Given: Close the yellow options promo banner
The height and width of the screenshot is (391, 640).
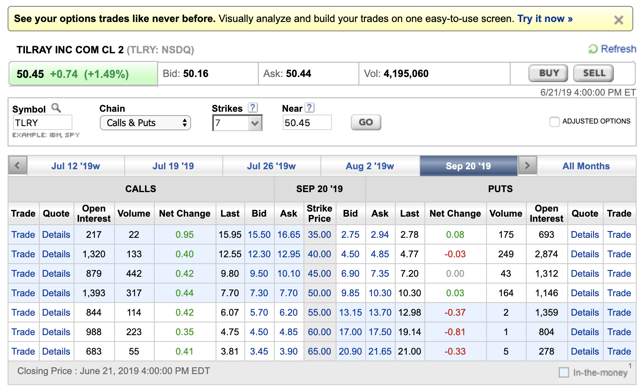Looking at the screenshot, I should coord(618,20).
